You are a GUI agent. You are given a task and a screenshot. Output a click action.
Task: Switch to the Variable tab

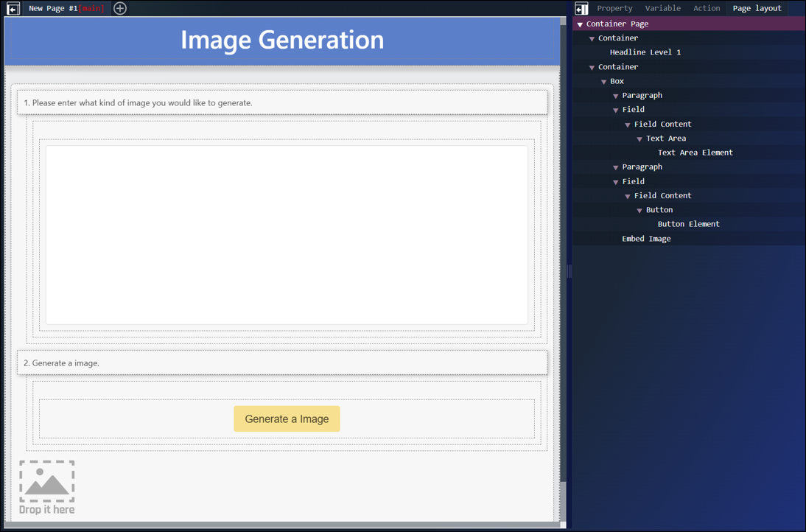click(x=662, y=8)
